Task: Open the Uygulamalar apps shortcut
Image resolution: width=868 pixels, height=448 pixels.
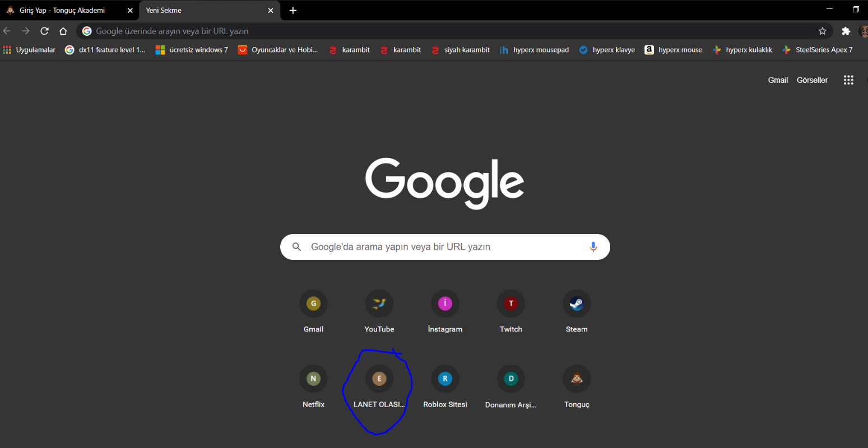Action: (30, 50)
